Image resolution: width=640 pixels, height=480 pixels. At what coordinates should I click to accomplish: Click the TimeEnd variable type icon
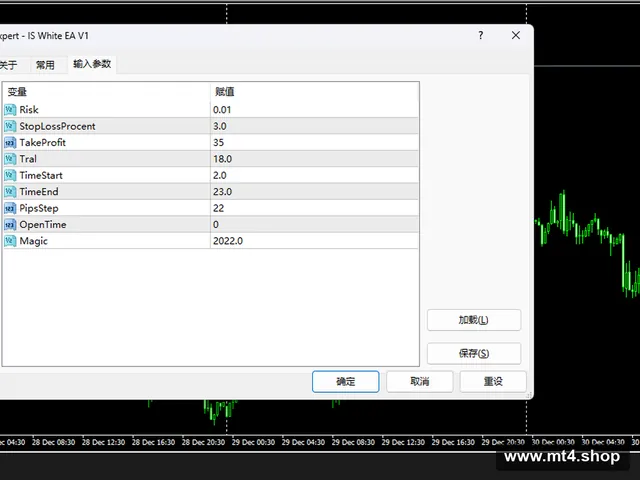tap(10, 192)
